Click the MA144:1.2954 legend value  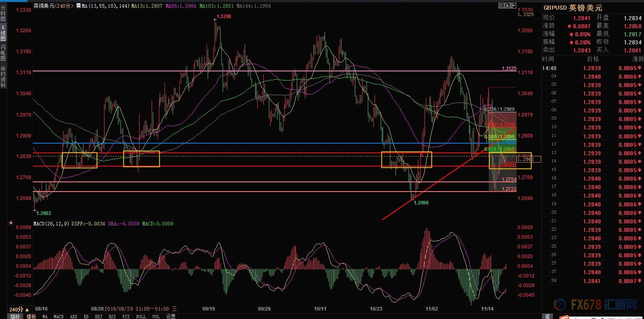coord(254,6)
